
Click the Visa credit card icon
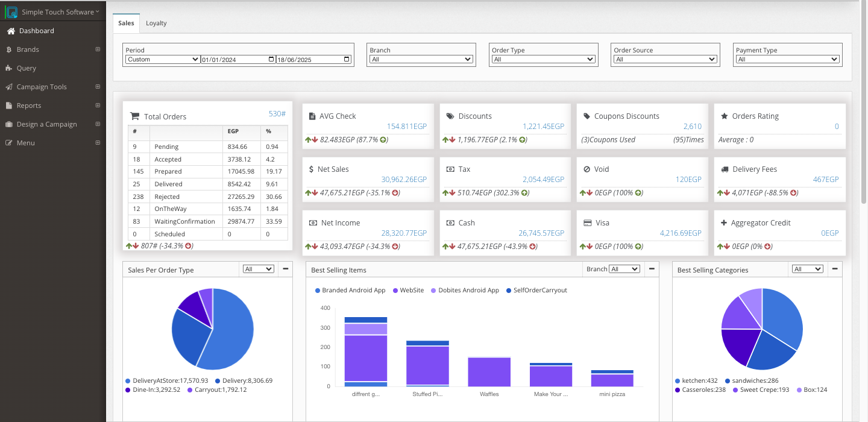[587, 222]
